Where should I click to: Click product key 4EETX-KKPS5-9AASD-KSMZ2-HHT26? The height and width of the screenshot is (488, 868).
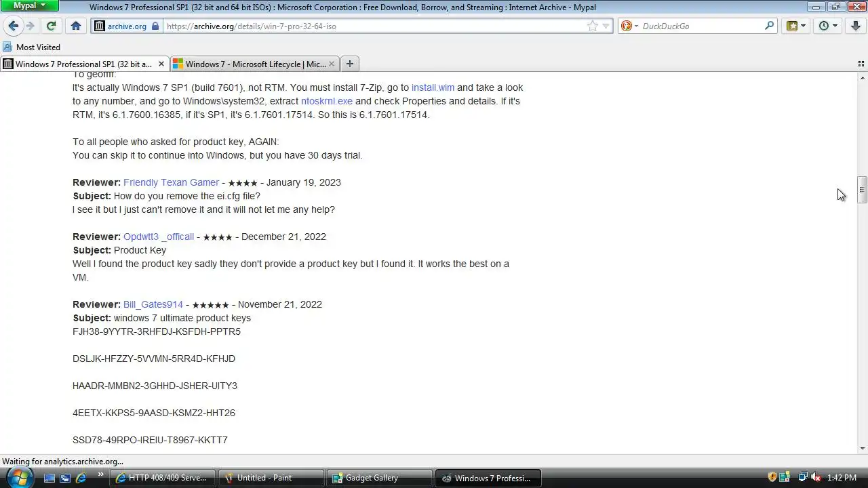[x=154, y=413]
